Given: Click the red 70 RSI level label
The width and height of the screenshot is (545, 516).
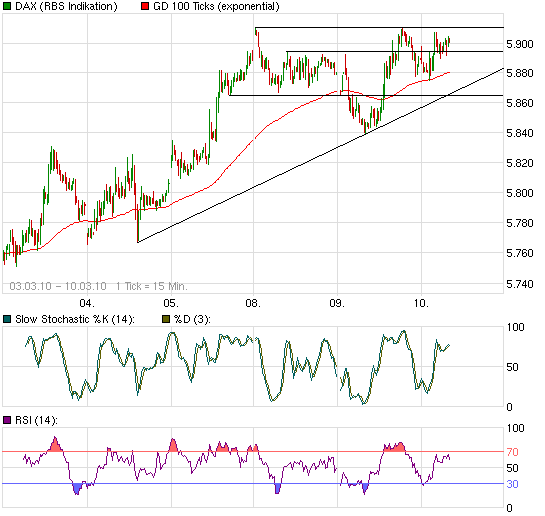Looking at the screenshot, I should 513,452.
